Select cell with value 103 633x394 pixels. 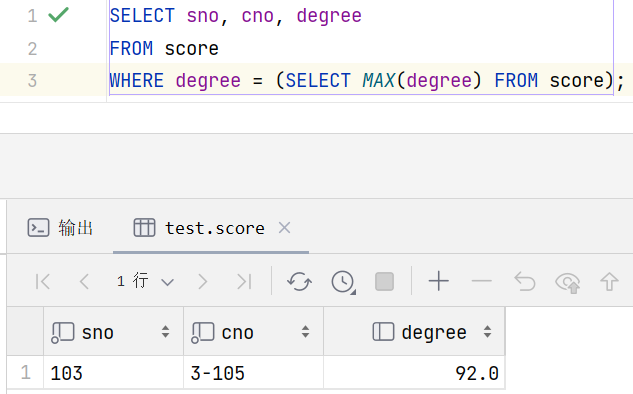click(x=113, y=373)
